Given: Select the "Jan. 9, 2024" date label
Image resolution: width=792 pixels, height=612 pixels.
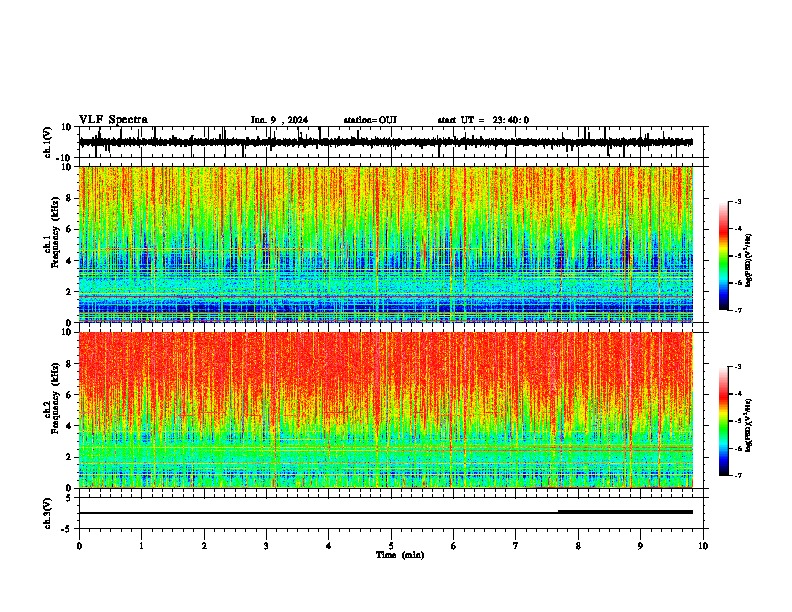Looking at the screenshot, I should point(279,120).
